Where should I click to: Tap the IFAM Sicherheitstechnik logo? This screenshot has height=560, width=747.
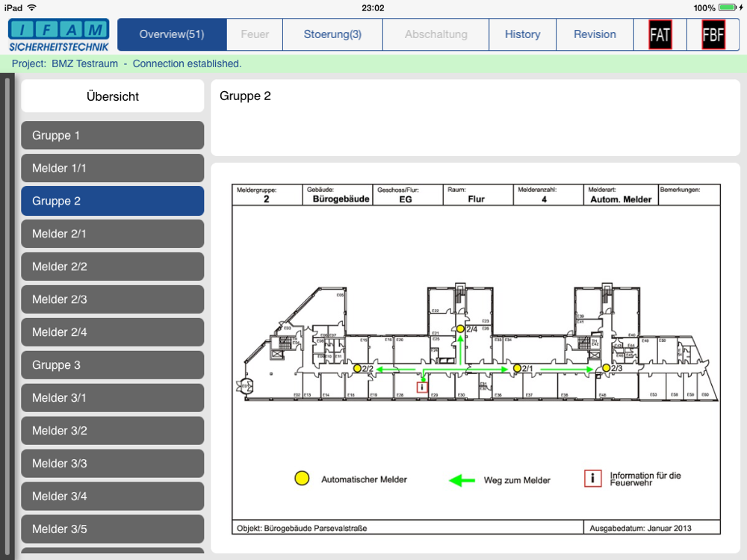click(x=59, y=35)
